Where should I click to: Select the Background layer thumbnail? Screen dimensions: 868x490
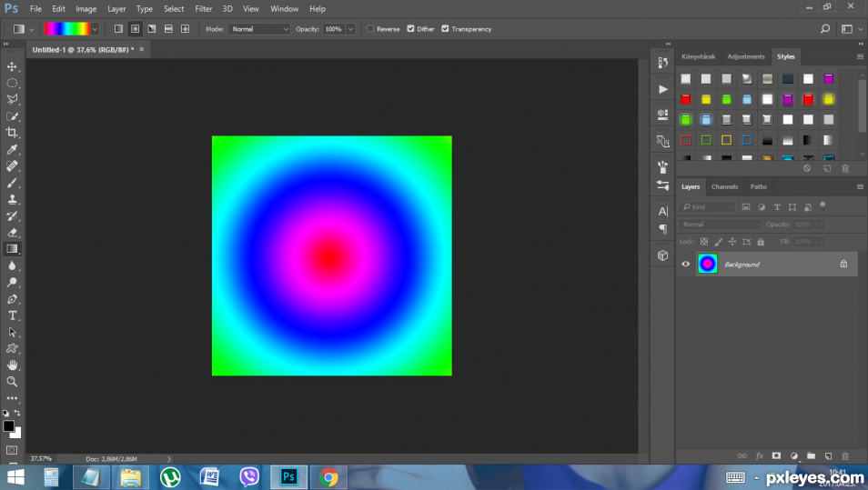point(708,264)
